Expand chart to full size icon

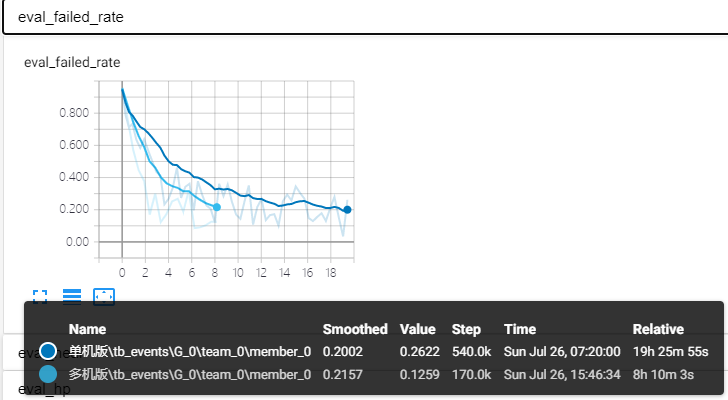pyautogui.click(x=40, y=297)
